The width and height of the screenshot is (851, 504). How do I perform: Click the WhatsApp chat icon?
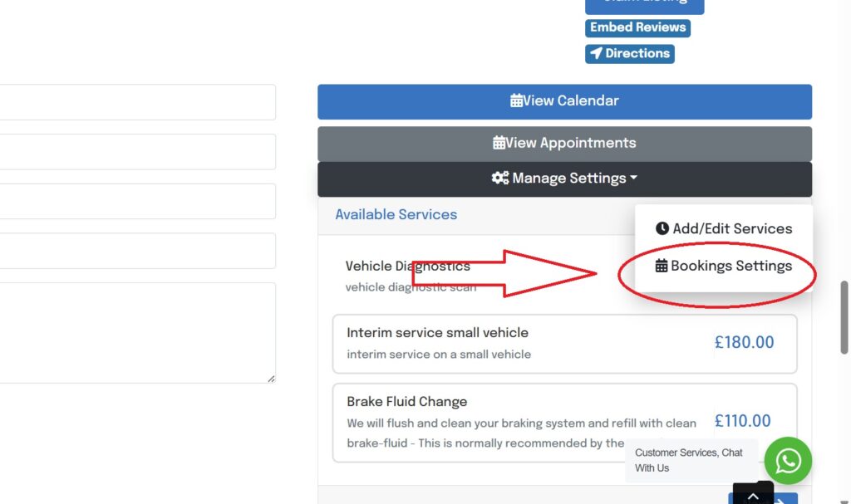click(x=788, y=461)
